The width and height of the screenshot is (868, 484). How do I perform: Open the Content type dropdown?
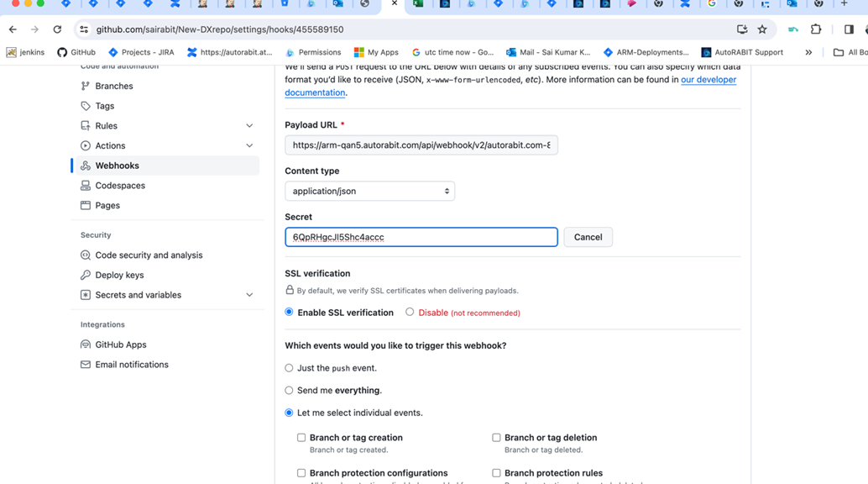pyautogui.click(x=369, y=192)
